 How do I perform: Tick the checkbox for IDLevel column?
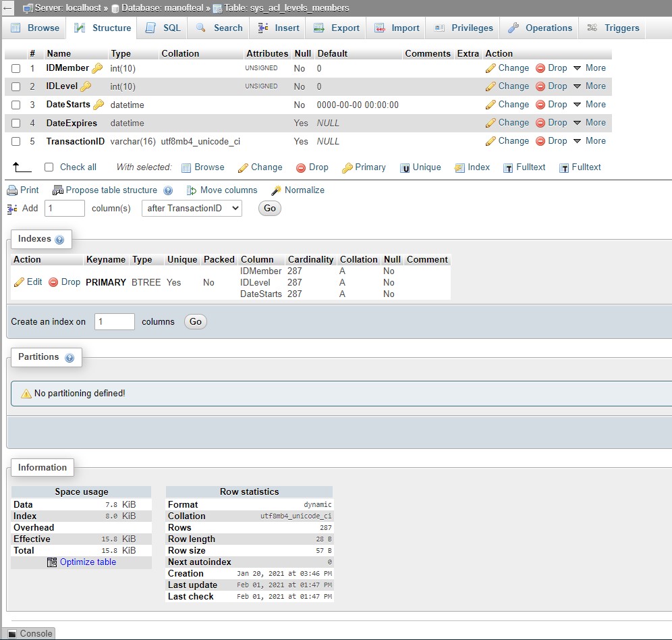click(x=16, y=86)
